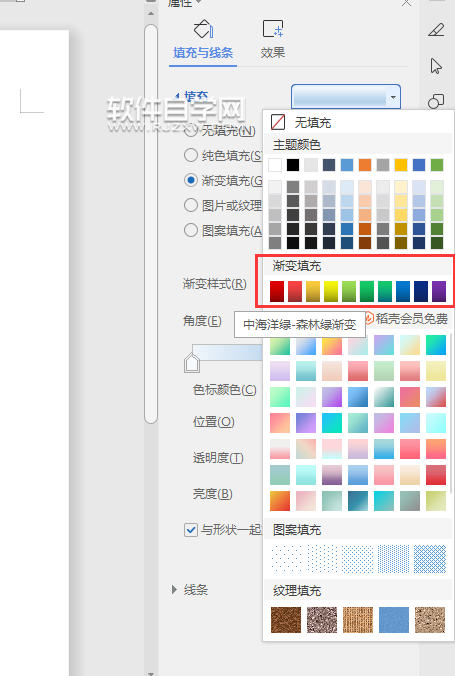This screenshot has height=676, width=455.
Task: Click the blue theme color swatch
Action: pos(419,165)
